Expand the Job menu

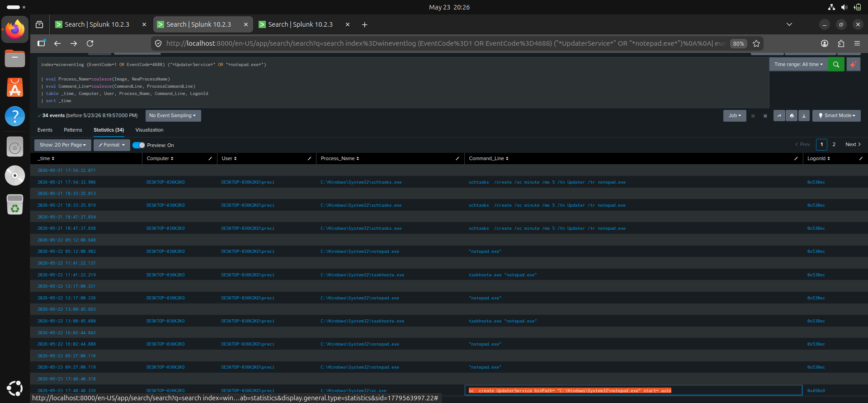pyautogui.click(x=735, y=116)
